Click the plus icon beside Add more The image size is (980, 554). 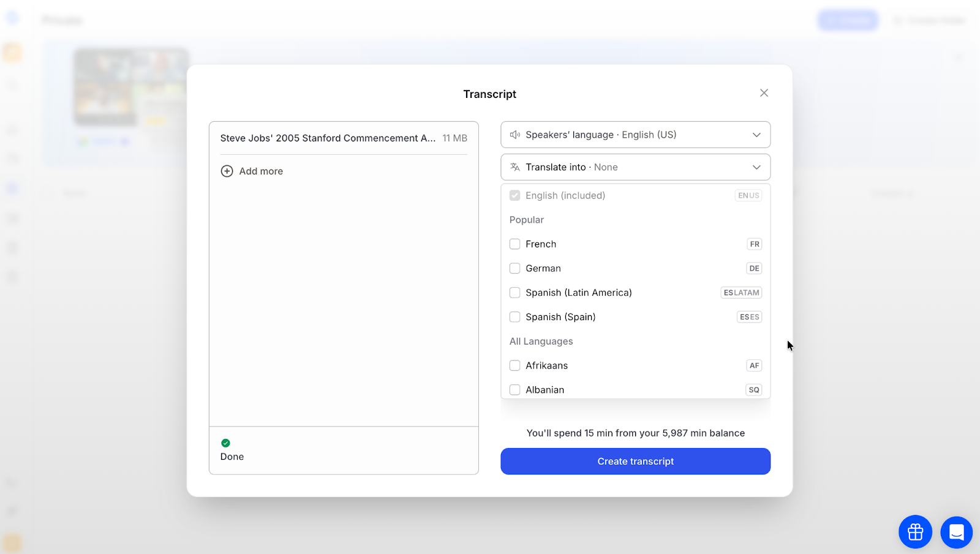(x=227, y=171)
